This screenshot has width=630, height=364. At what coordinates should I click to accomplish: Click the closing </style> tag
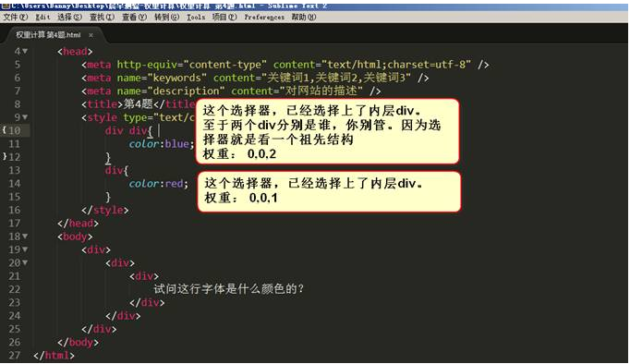coord(105,210)
